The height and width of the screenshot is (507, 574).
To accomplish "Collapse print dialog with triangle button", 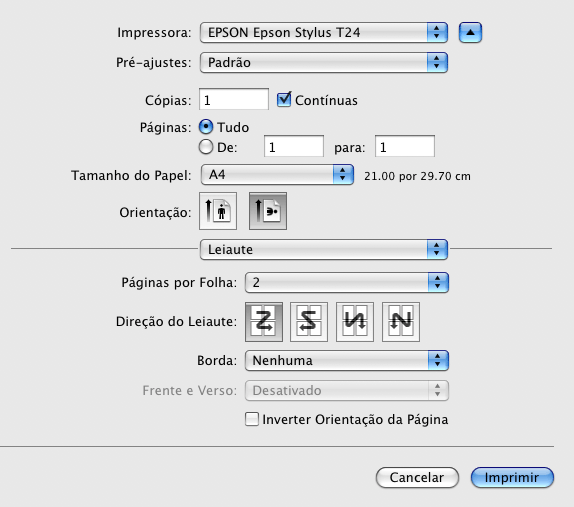I will [x=470, y=33].
